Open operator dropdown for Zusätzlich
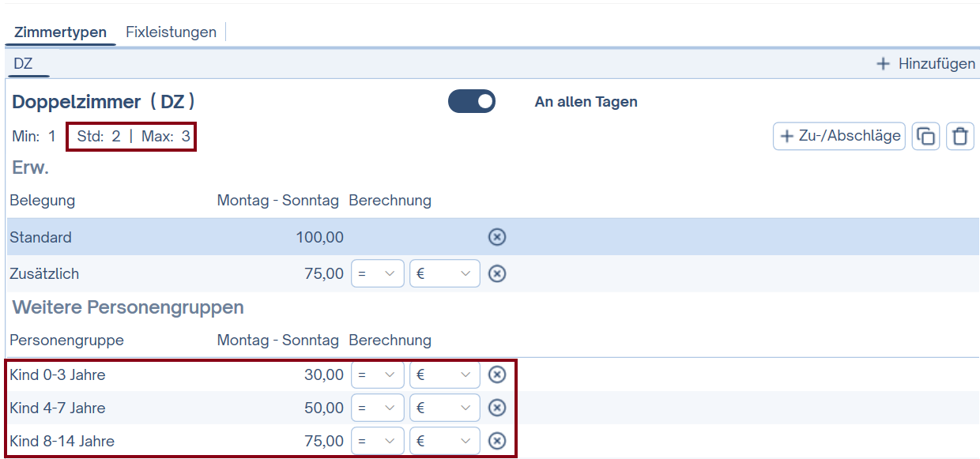980x459 pixels. pyautogui.click(x=377, y=273)
